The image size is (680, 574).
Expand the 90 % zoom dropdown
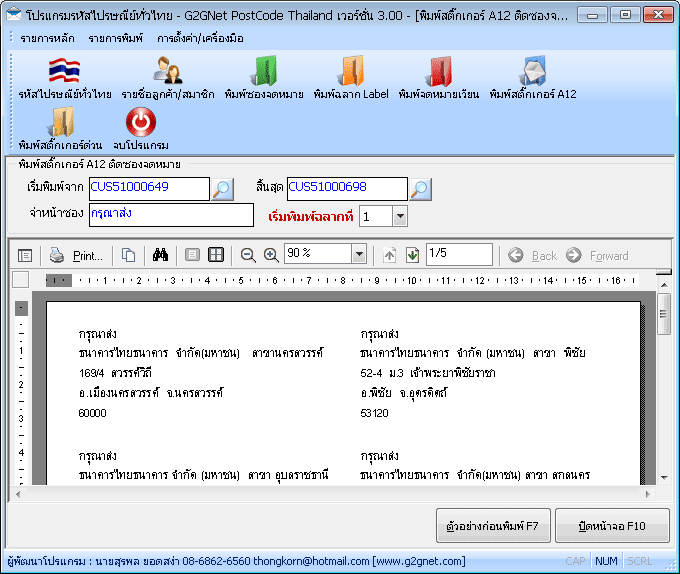(x=359, y=254)
